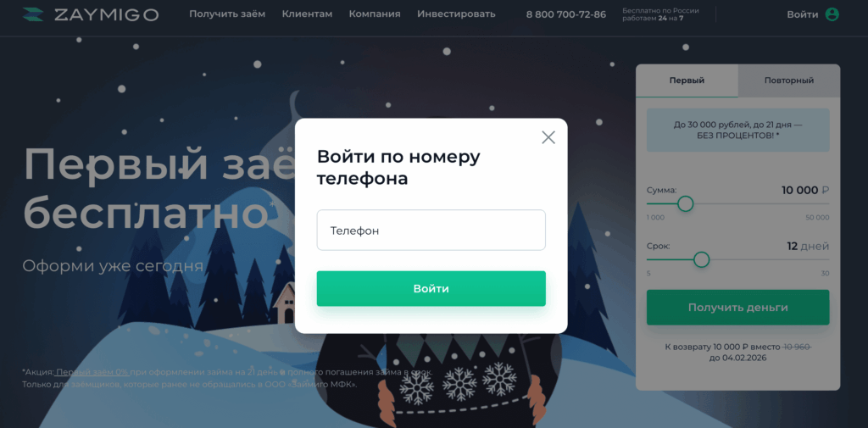
Task: Click the Срок slider handle
Action: 701,259
